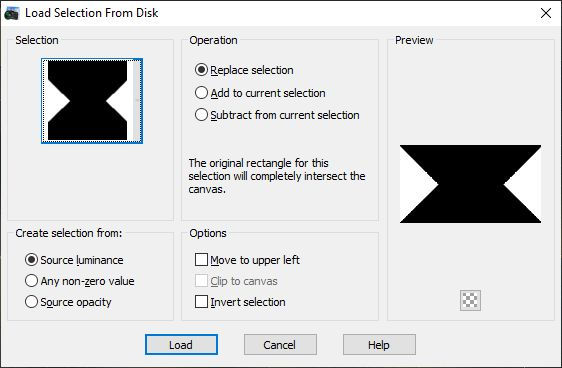Close the Load Selection From Disk dialog
Image resolution: width=562 pixels, height=368 pixels.
[546, 13]
